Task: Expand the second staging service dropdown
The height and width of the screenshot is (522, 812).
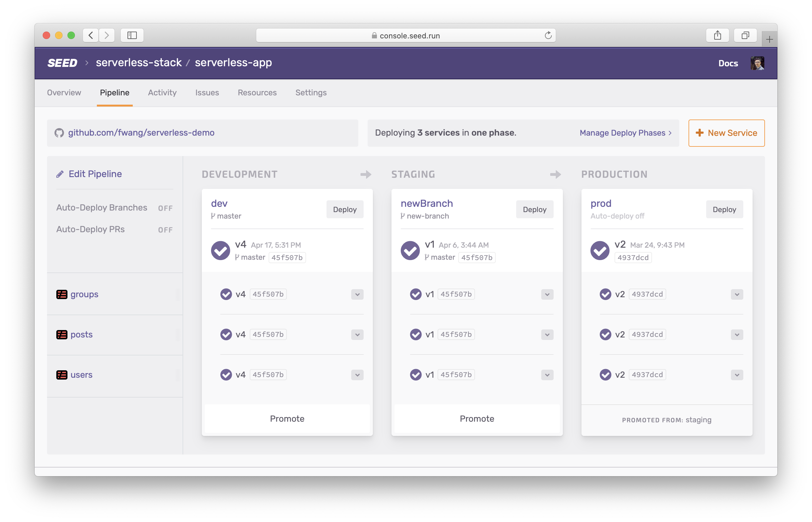Action: coord(547,334)
